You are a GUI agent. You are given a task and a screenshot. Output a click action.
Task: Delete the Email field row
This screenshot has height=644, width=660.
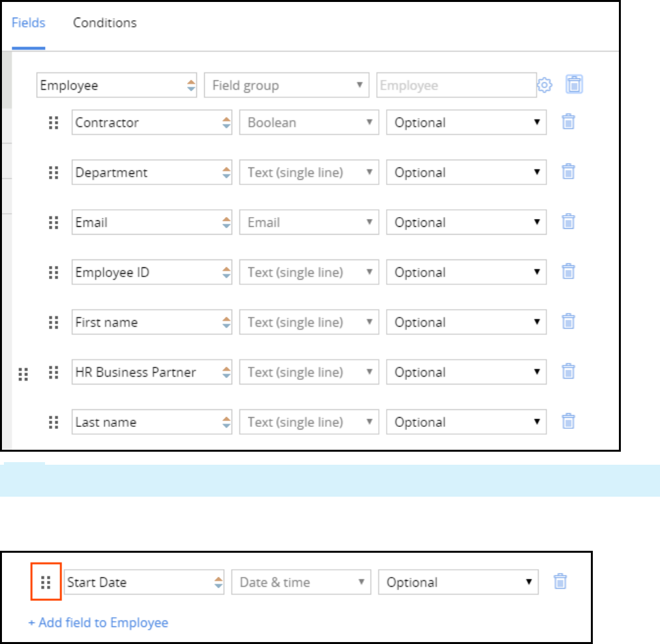(569, 222)
